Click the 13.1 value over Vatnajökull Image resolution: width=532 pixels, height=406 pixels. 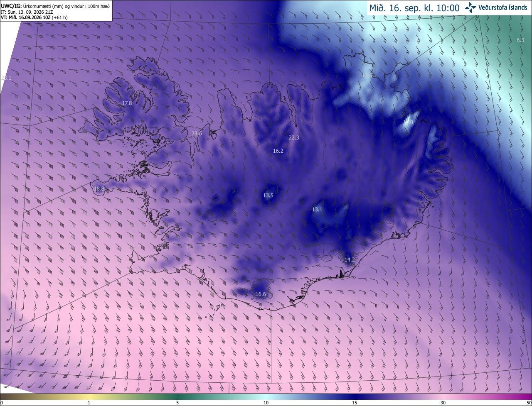pos(317,209)
